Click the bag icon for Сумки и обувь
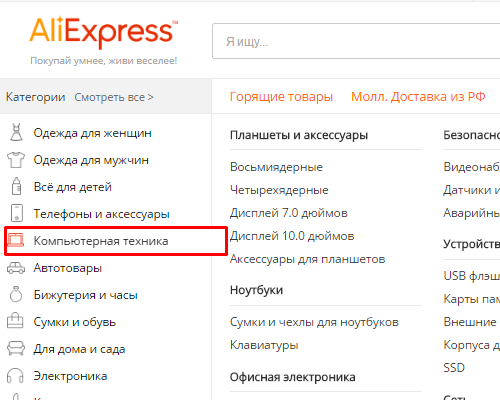Image resolution: width=500 pixels, height=400 pixels. [15, 321]
